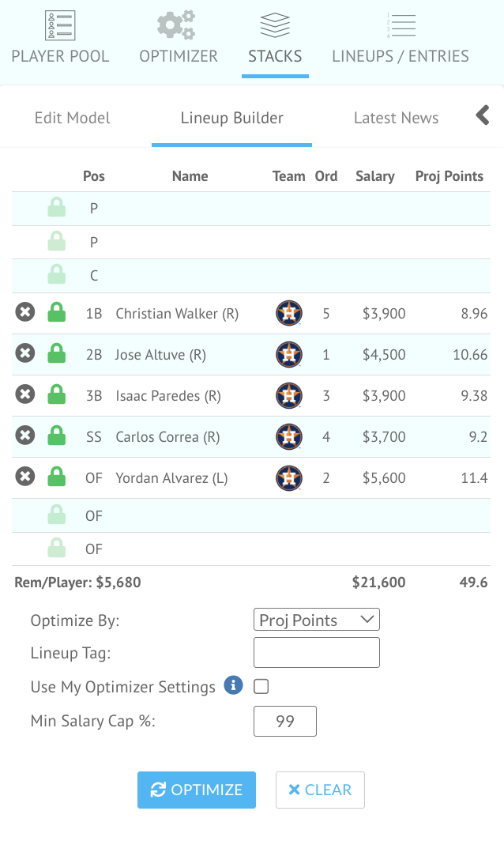Remove Jose Altuve using the X icon

[x=25, y=354]
